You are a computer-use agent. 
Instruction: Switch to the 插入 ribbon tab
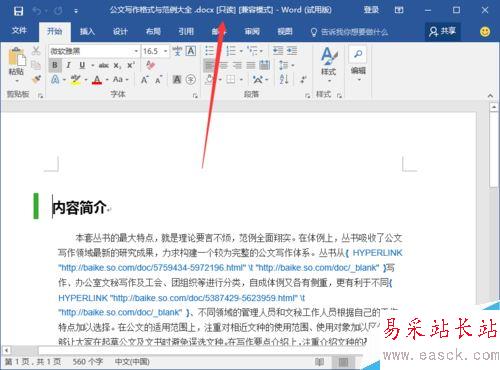coord(87,32)
